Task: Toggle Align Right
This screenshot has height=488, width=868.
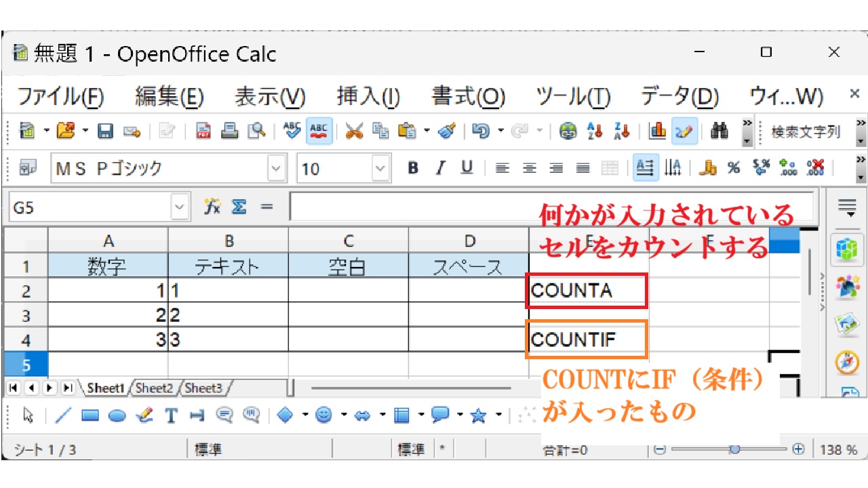Action: [556, 168]
